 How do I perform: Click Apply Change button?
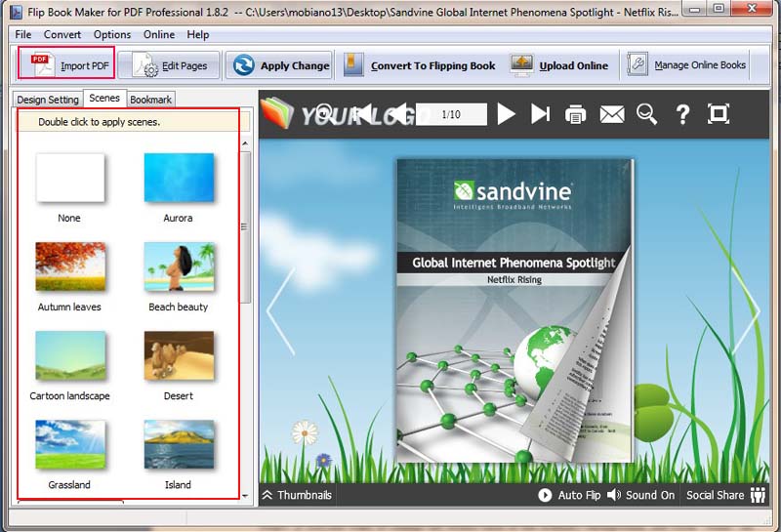[x=280, y=65]
